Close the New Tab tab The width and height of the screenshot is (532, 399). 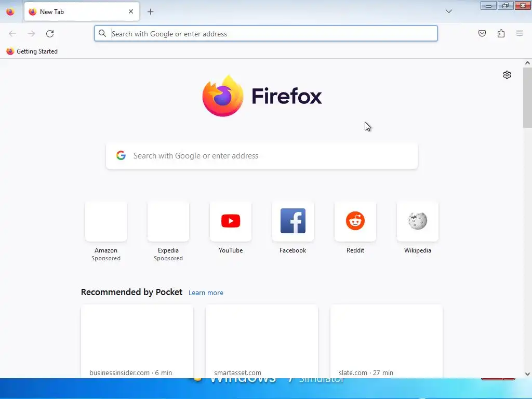pos(130,11)
